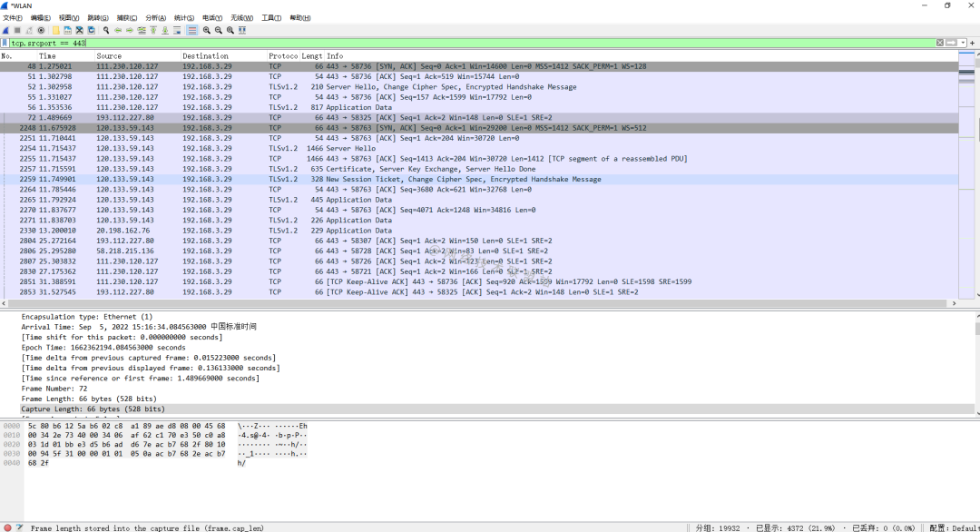Select packet 2851 Keep-Alive ACK row

(x=479, y=282)
